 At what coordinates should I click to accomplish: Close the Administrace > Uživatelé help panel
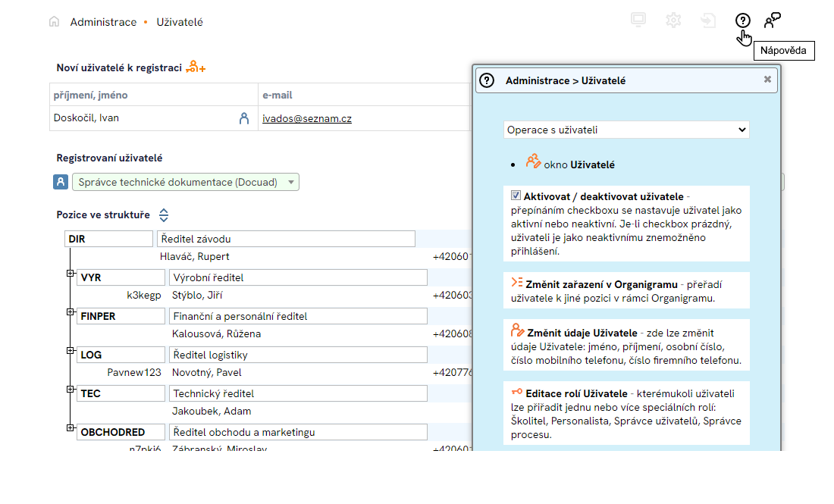click(x=767, y=79)
